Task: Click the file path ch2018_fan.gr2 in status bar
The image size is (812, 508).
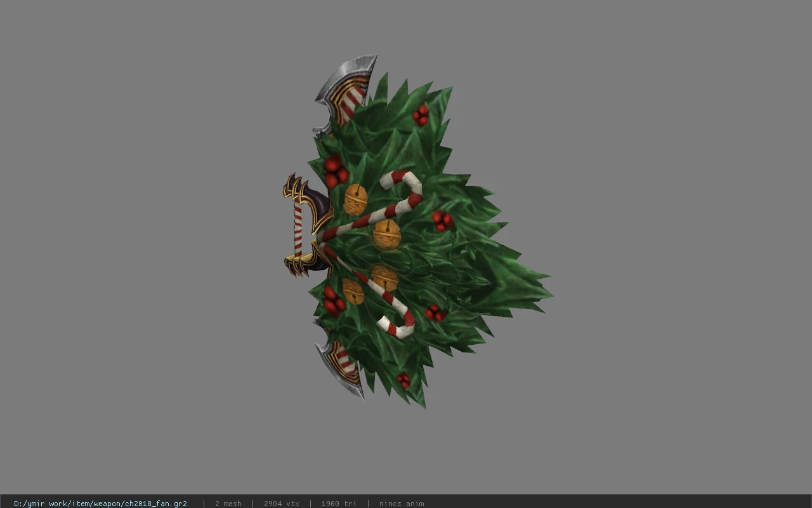Action: pos(100,504)
